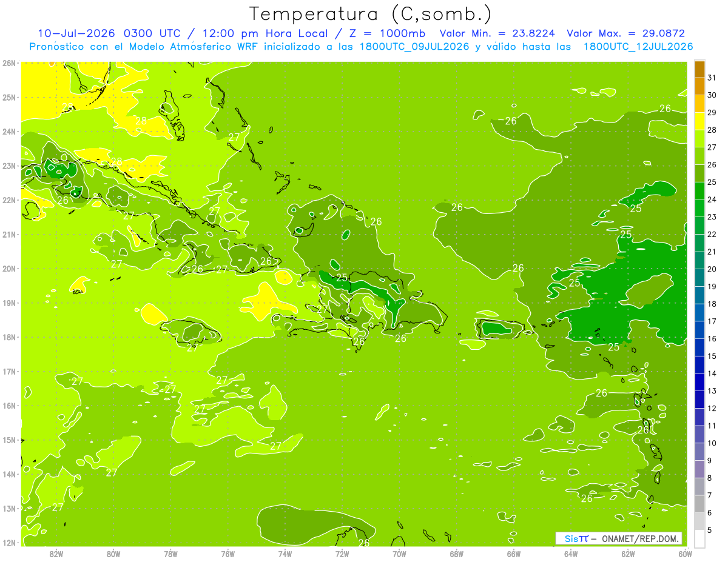Click the '24' color bar label

[x=712, y=199]
